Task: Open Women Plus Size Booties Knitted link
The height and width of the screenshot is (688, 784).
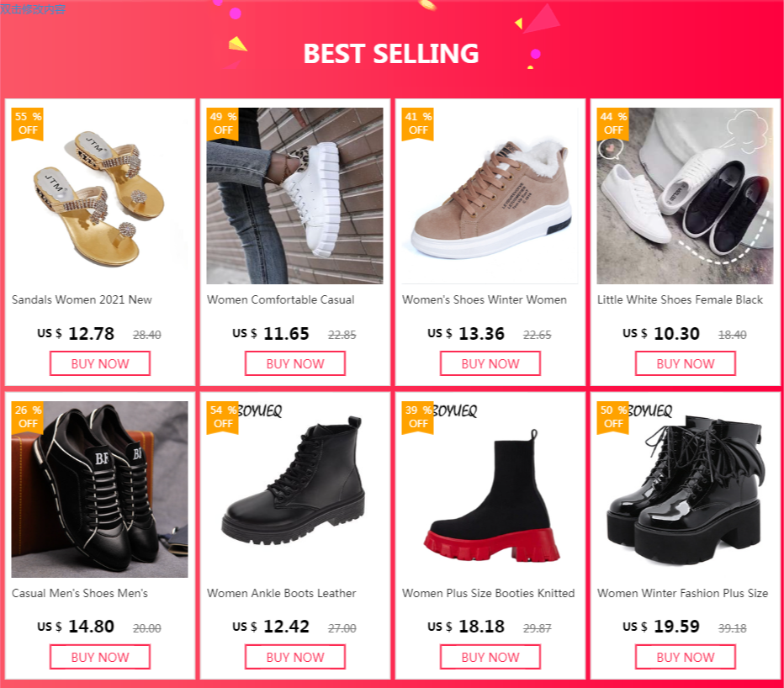Action: click(x=488, y=593)
